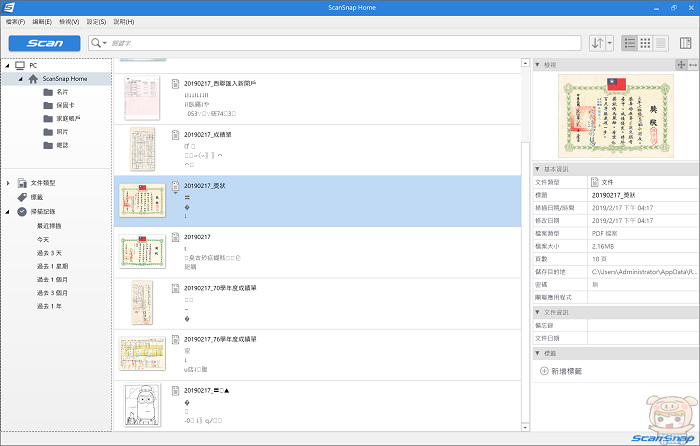The width and height of the screenshot is (700, 446).
Task: Open the 檔案(F) menu
Action: pyautogui.click(x=15, y=21)
